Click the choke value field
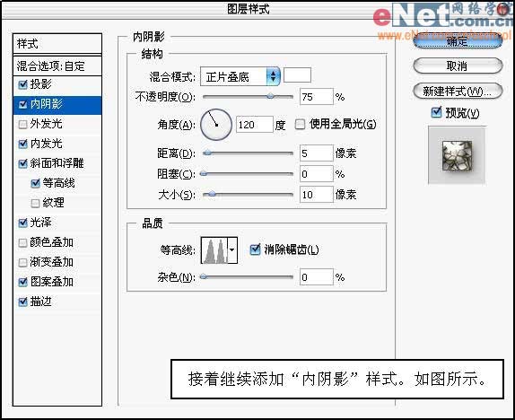The height and width of the screenshot is (420, 515). (317, 174)
